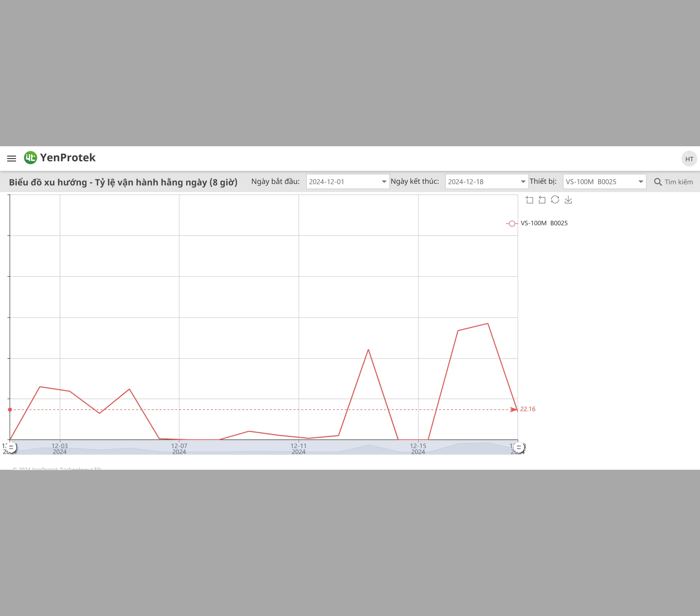Click the Tìm kiếm search button
The height and width of the screenshot is (616, 700).
click(673, 182)
